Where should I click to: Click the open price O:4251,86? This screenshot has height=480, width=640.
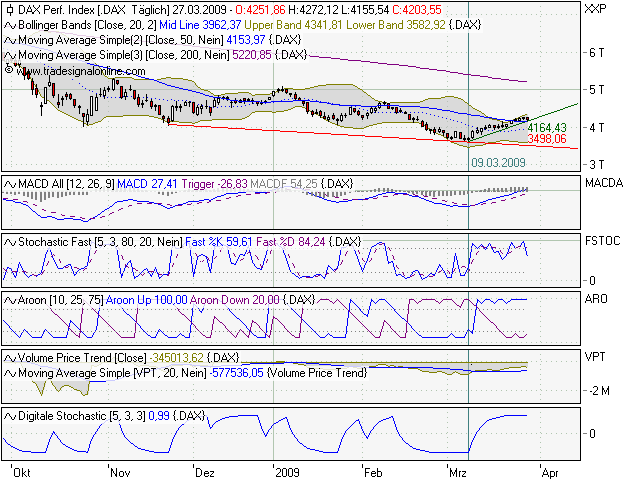click(260, 10)
